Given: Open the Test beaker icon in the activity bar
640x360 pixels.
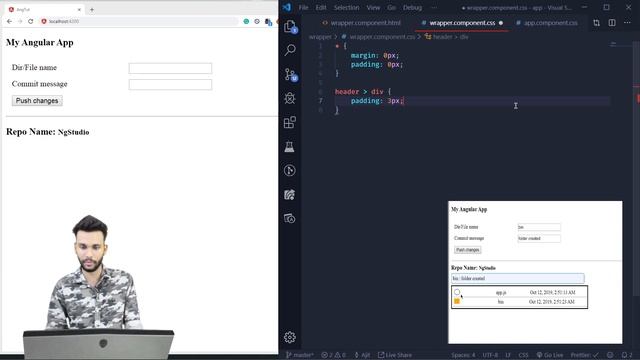Looking at the screenshot, I should (290, 147).
